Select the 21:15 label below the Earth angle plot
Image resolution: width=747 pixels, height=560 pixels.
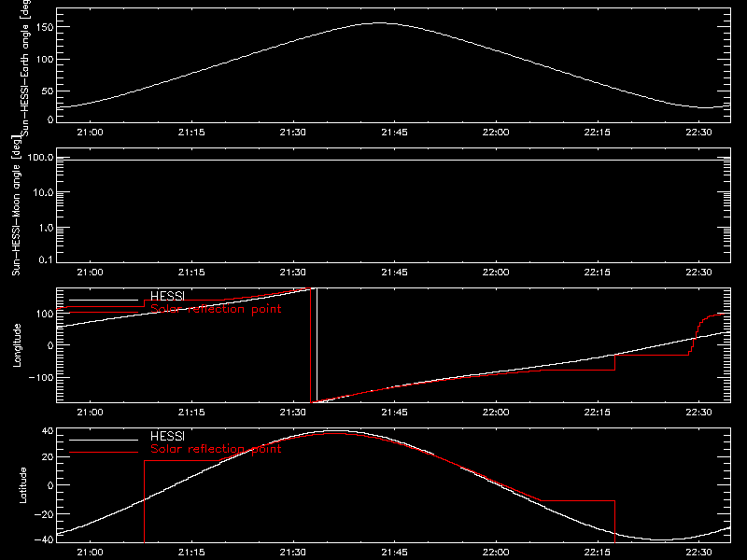coord(191,133)
